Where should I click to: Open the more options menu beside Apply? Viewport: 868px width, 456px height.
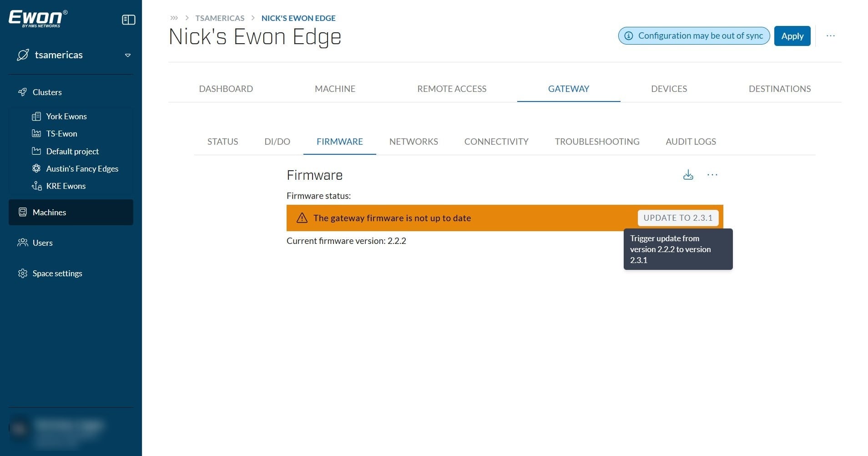coord(831,35)
